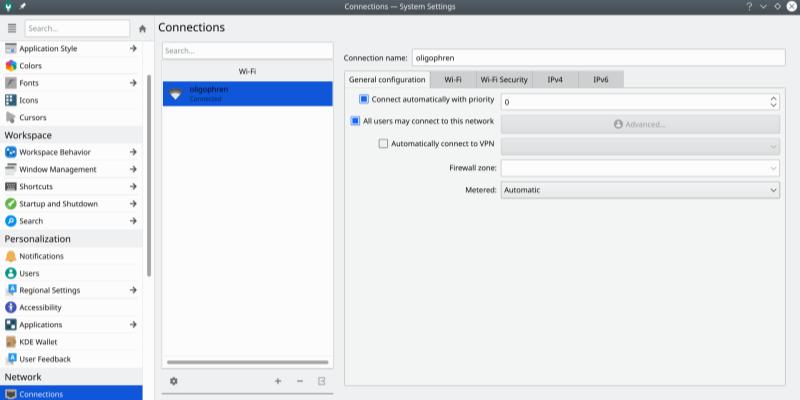Click the remove connection minus icon
This screenshot has width=800, height=400.
point(300,381)
